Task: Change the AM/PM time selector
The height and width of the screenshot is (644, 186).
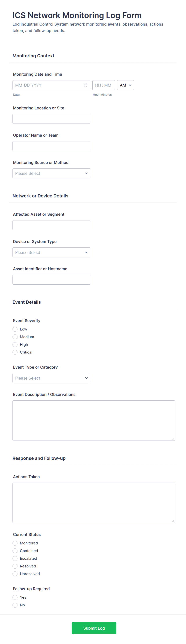Action: [125, 85]
